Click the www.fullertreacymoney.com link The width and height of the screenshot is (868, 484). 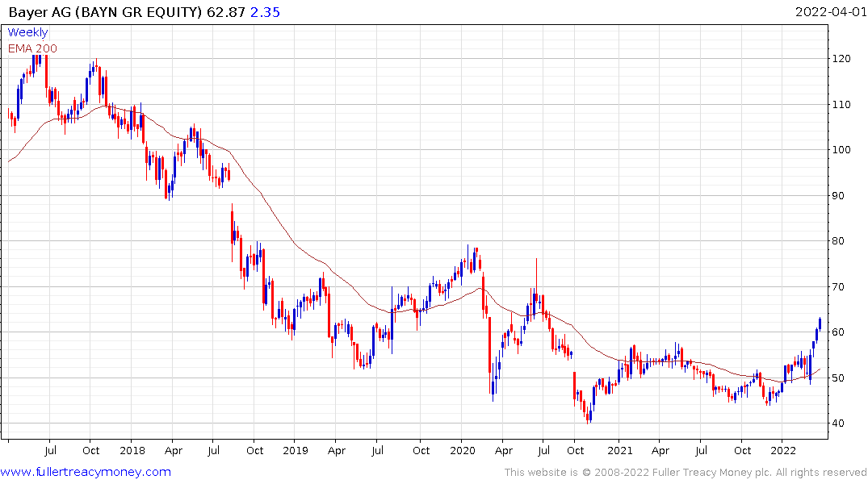pos(86,473)
